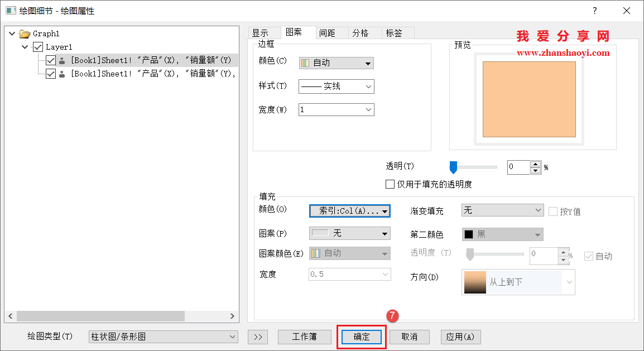This screenshot has width=644, height=351.
Task: Click the plot icon of second data plot
Action: [x=61, y=73]
